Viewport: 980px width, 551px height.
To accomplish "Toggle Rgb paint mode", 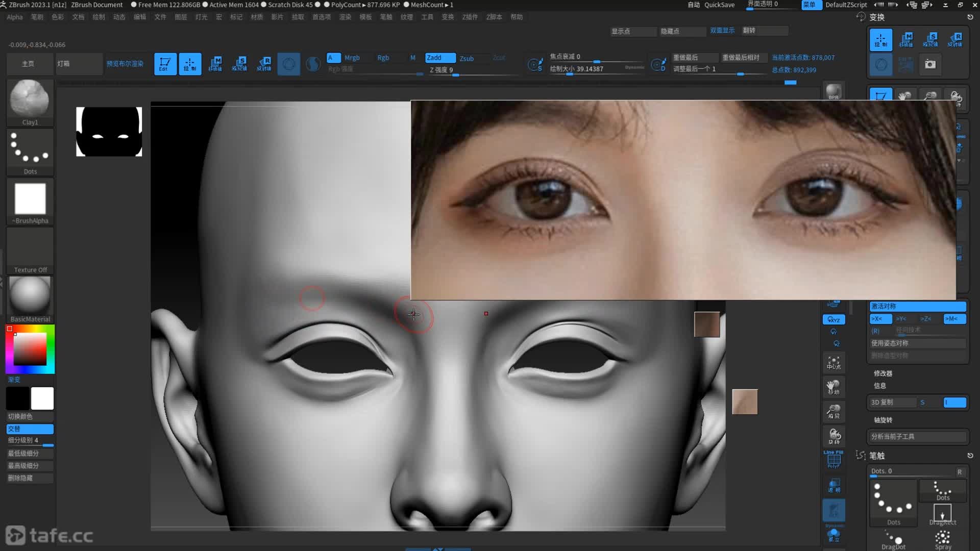I will pyautogui.click(x=383, y=58).
